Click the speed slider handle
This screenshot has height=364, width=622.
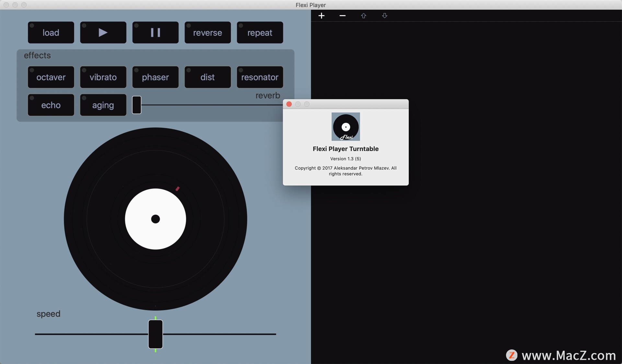tap(155, 334)
